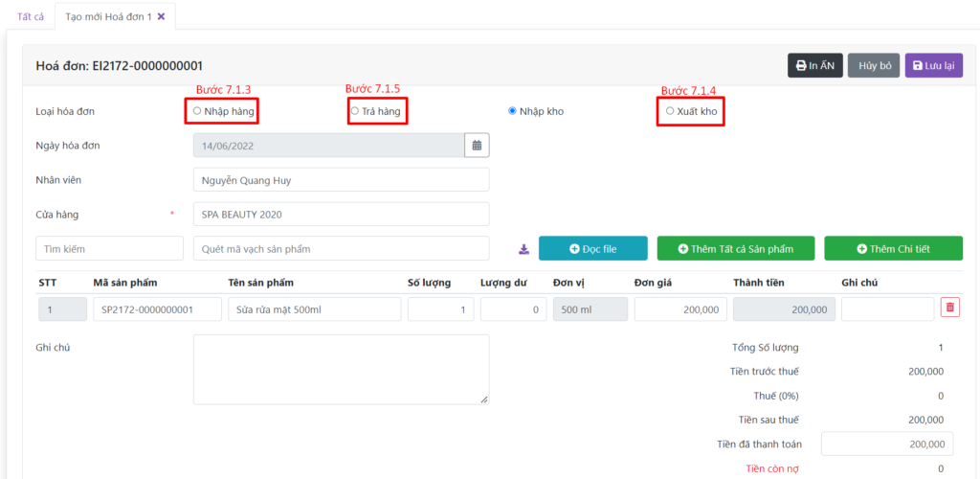Switch to the 'Tất cả' tab

[x=31, y=17]
